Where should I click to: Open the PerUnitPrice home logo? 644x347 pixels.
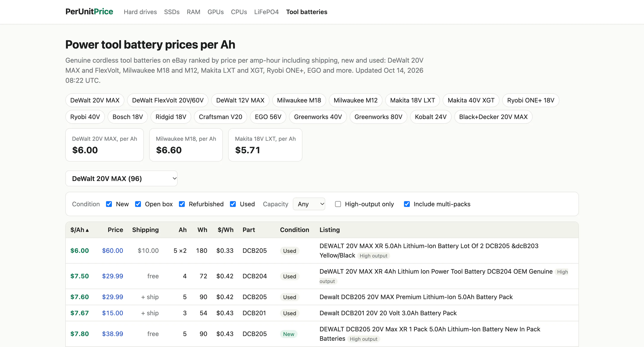pos(89,12)
